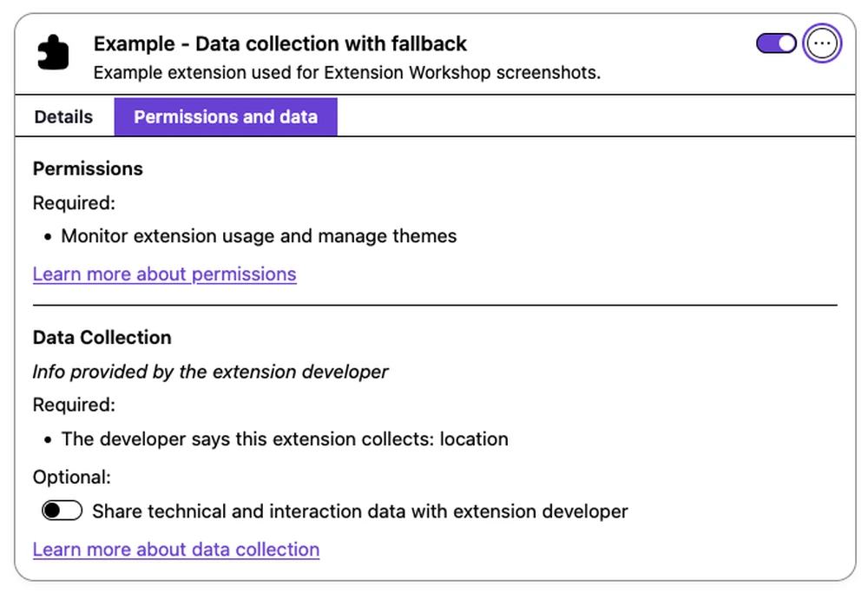The image size is (868, 613).
Task: Click 'Info provided by the extension developer' text
Action: pyautogui.click(x=210, y=372)
